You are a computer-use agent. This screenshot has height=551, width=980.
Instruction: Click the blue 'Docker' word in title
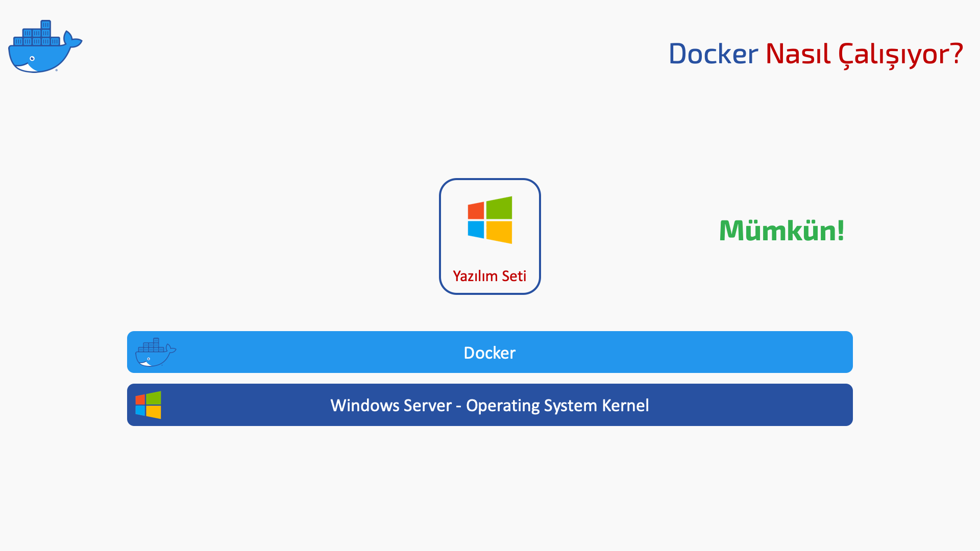713,53
